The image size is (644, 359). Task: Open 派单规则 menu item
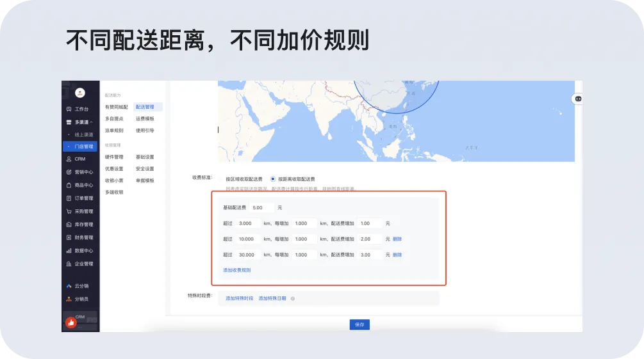point(114,131)
